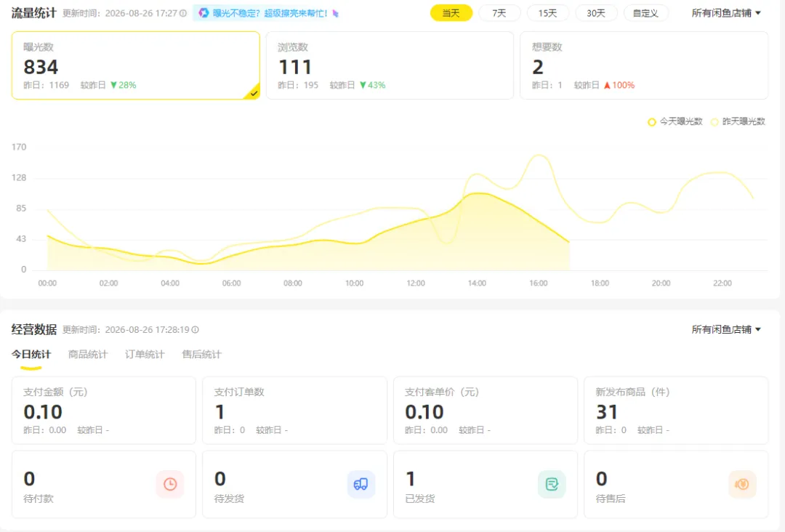The width and height of the screenshot is (785, 532).
Task: Click cursor icon at end of banner
Action: [x=335, y=14]
